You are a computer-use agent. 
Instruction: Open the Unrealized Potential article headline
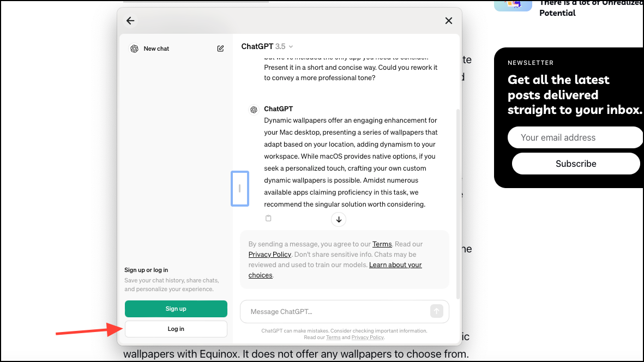point(591,8)
